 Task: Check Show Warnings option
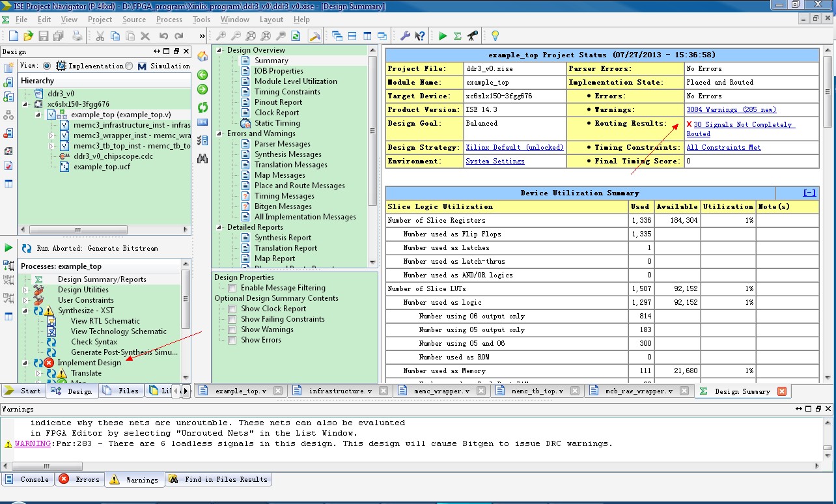(232, 329)
